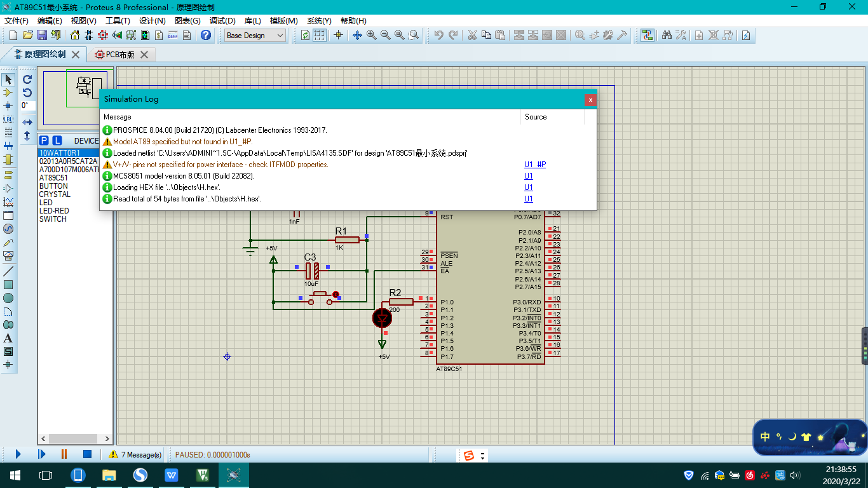Select the Wire Label LBL tool

(x=8, y=119)
